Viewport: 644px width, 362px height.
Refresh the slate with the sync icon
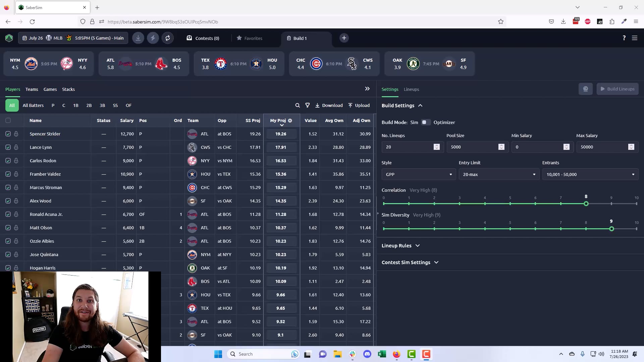pos(168,38)
